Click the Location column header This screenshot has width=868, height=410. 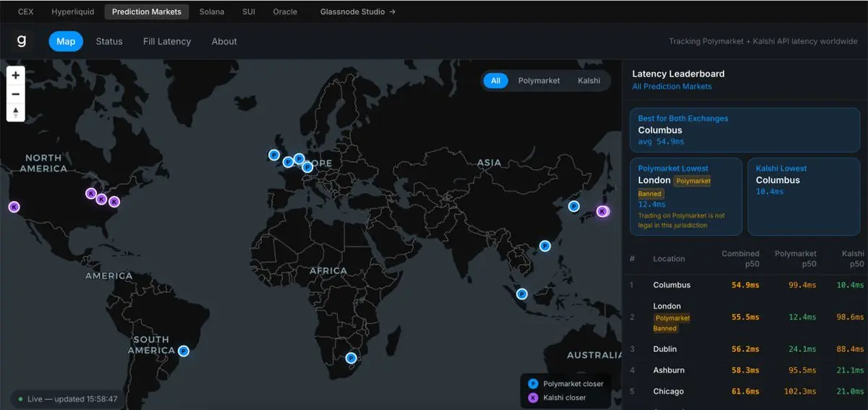[669, 259]
